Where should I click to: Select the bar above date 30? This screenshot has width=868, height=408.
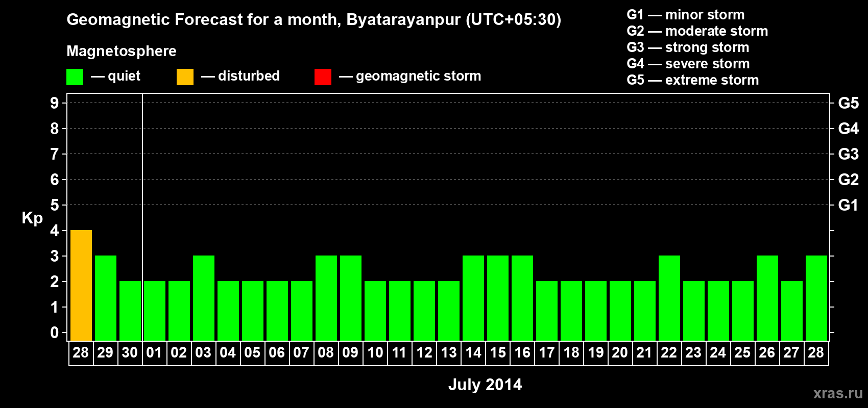point(130,311)
